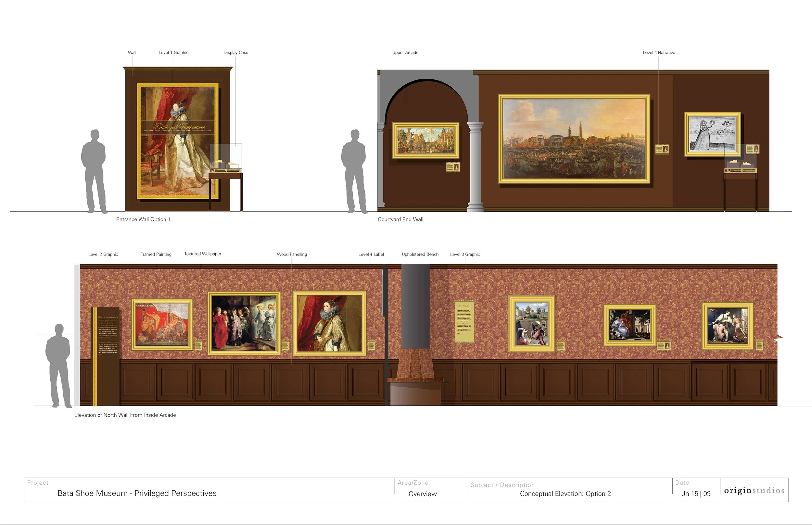812x525 pixels.
Task: Click the 'Level 1 Graphic' callout label
Action: tap(173, 53)
